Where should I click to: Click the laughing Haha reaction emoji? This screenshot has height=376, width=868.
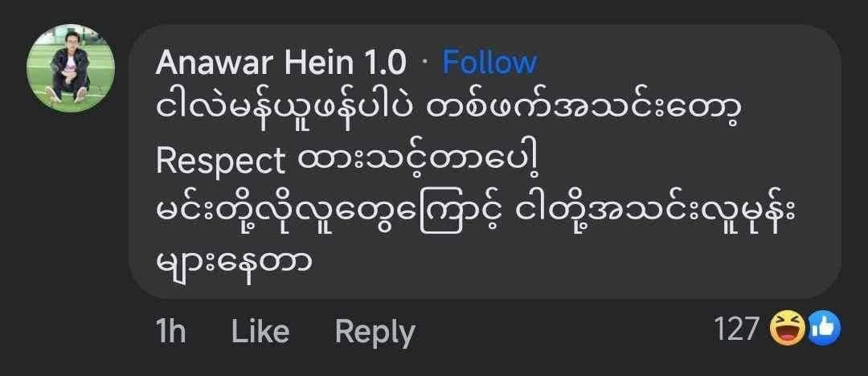788,329
